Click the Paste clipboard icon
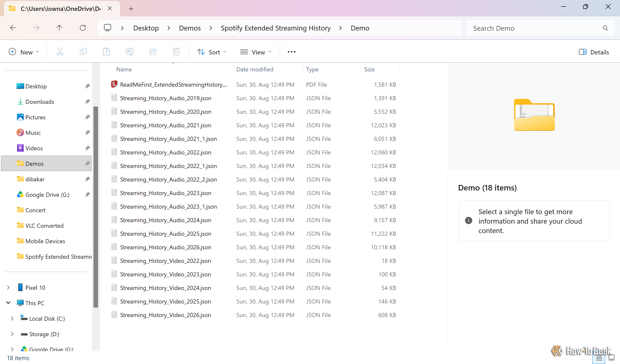The height and width of the screenshot is (364, 620). click(x=106, y=52)
